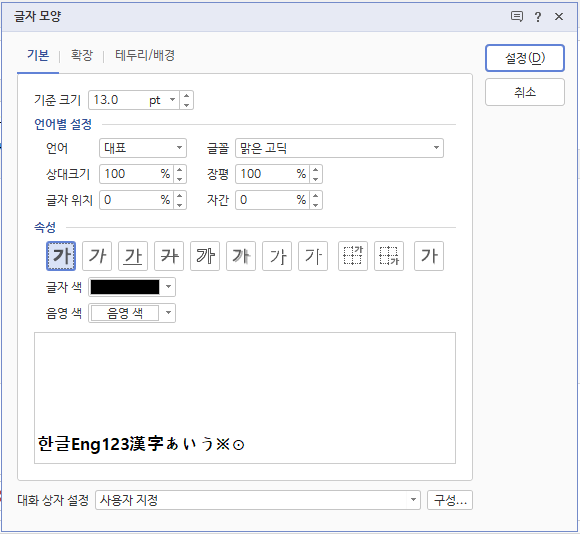Screen dimensions: 580x534
Task: Open the pt unit dropdown
Action: click(172, 99)
